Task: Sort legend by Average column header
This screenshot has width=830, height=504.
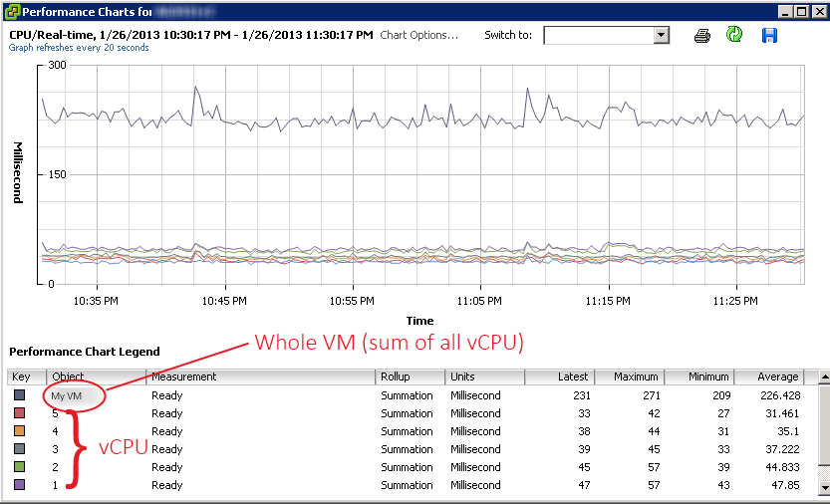Action: (767, 377)
